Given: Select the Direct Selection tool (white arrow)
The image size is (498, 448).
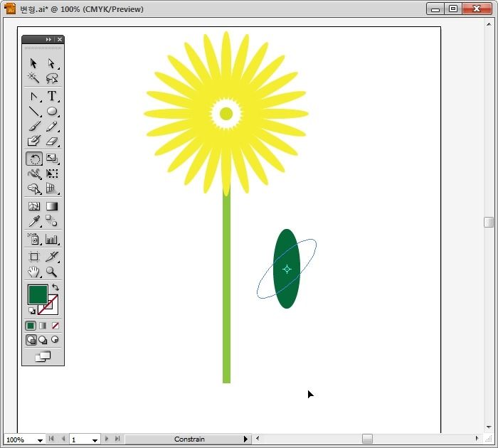Looking at the screenshot, I should click(x=51, y=63).
